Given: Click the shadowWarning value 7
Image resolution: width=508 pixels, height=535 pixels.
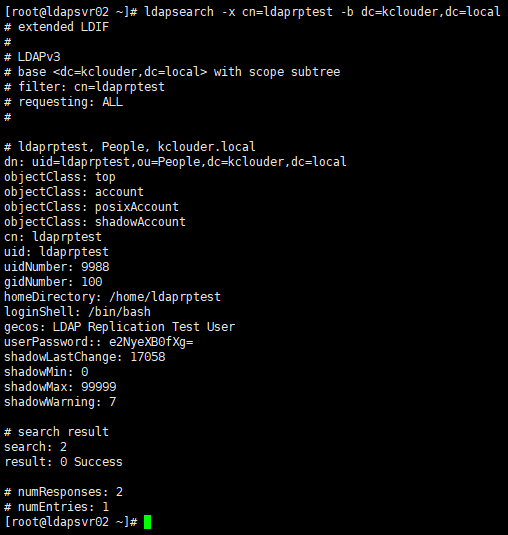Looking at the screenshot, I should click(113, 402).
